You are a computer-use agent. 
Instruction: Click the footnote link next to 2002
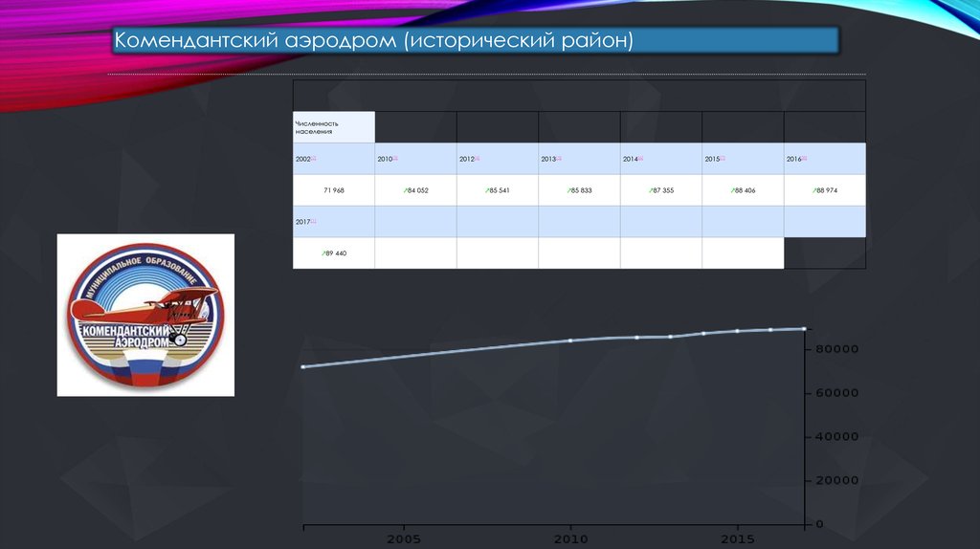point(314,158)
